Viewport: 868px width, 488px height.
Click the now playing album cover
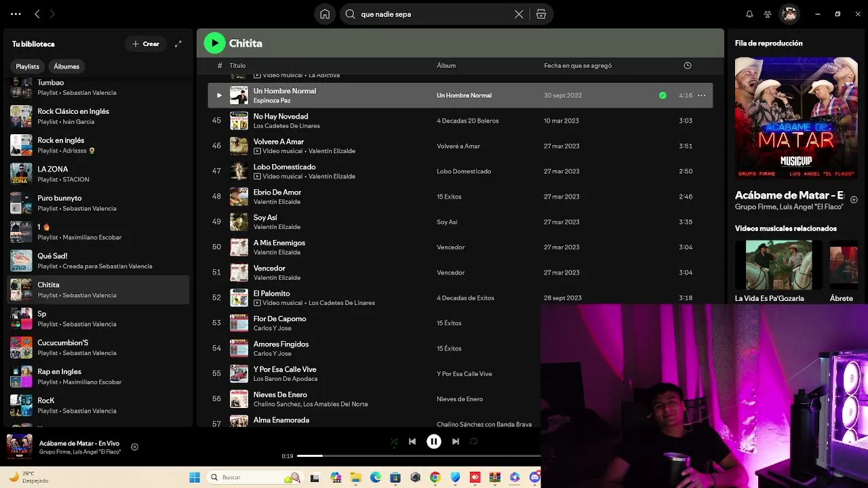(20, 447)
